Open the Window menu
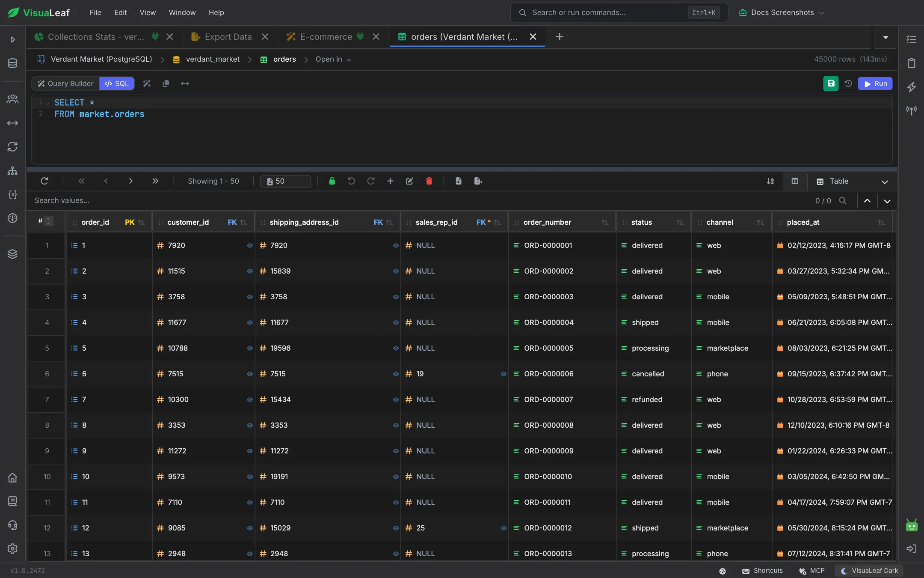 coord(182,12)
